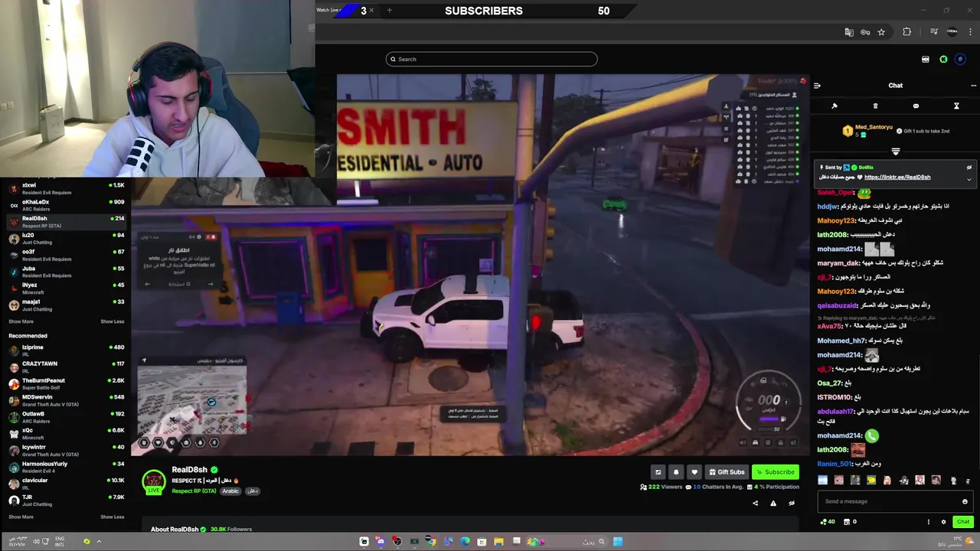Viewport: 980px width, 551px height.
Task: Open Discord from taskbar
Action: pos(381,542)
